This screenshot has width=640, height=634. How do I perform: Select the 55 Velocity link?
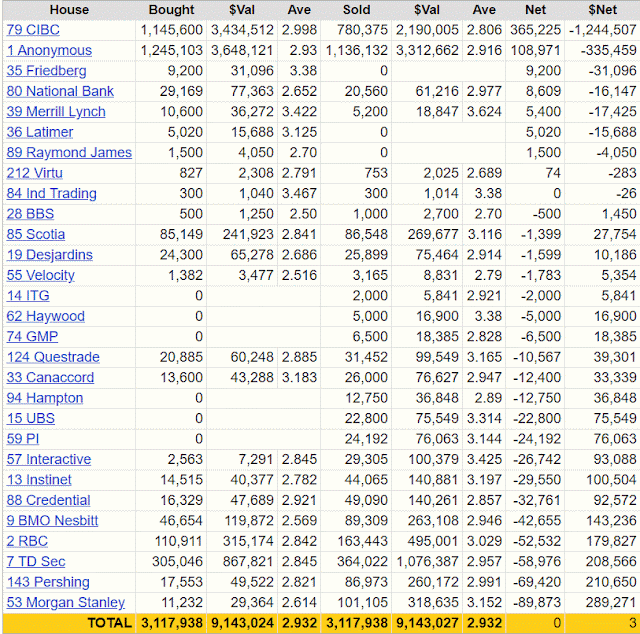[40, 275]
